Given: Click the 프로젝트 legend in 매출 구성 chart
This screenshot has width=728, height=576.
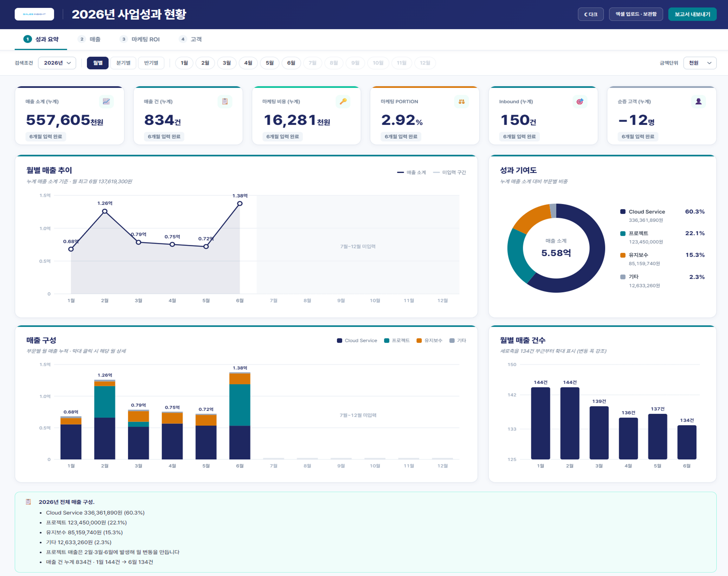Looking at the screenshot, I should 397,341.
